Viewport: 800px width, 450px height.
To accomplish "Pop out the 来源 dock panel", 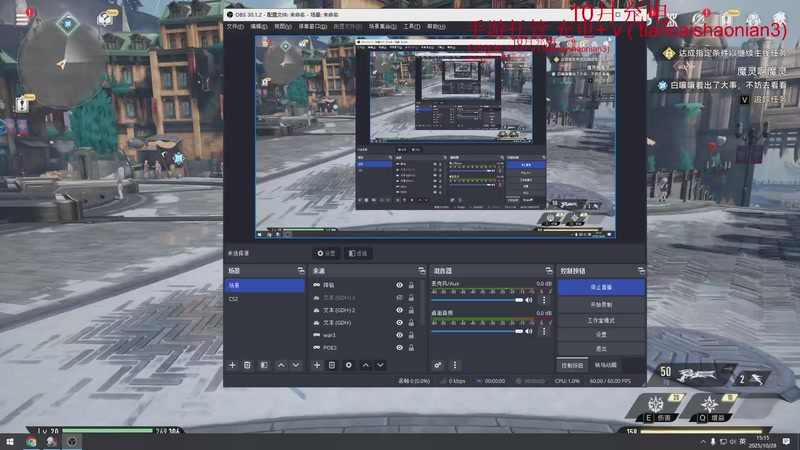I will coord(422,271).
